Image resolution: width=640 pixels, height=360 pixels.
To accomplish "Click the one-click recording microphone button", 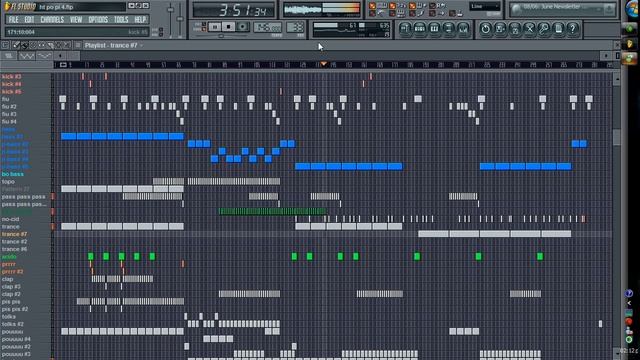I will (x=544, y=29).
